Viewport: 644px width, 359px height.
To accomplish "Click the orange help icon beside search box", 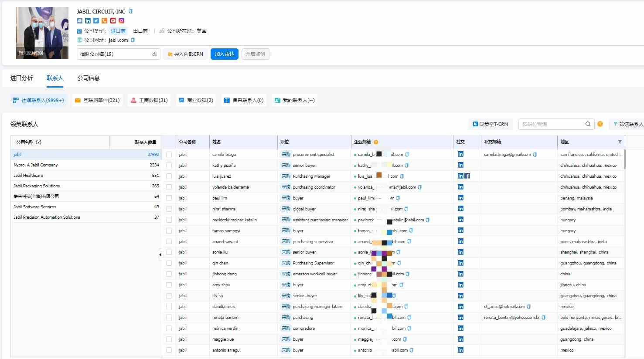I will pyautogui.click(x=600, y=124).
